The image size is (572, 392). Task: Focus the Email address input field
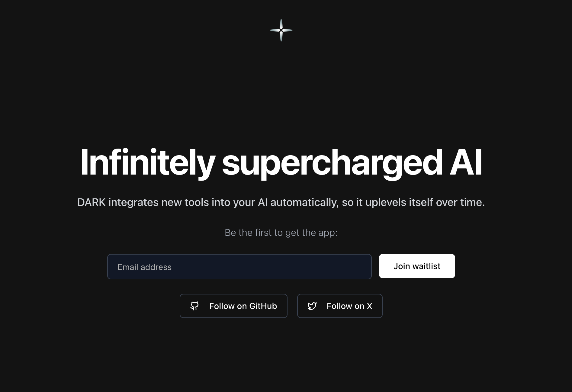pos(239,267)
